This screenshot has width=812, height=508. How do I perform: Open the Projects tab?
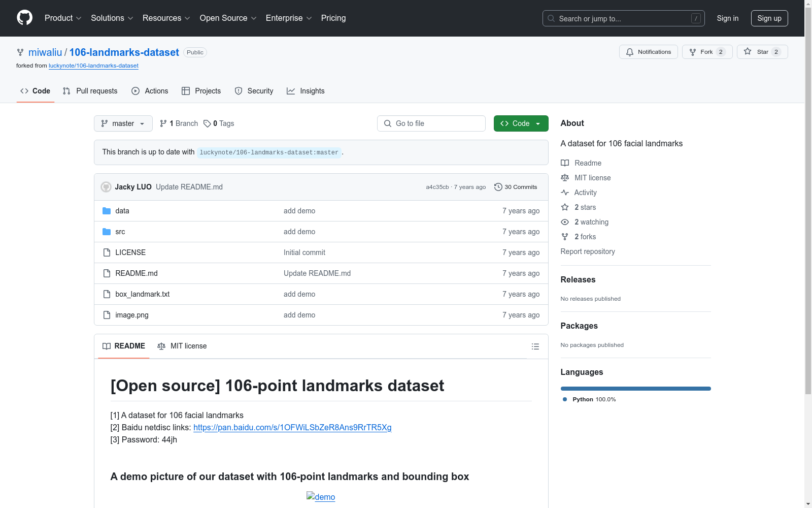tap(201, 91)
